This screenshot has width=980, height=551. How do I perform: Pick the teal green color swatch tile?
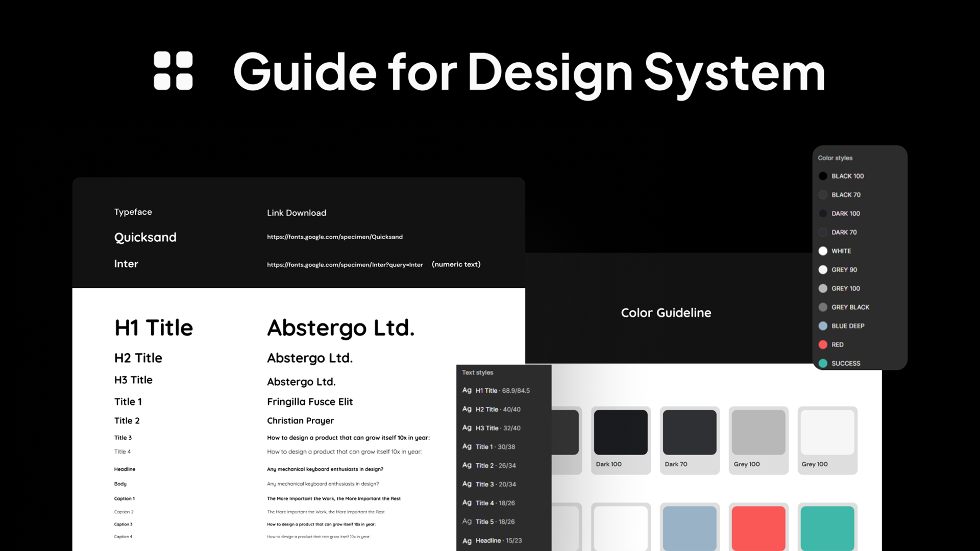[x=827, y=528]
